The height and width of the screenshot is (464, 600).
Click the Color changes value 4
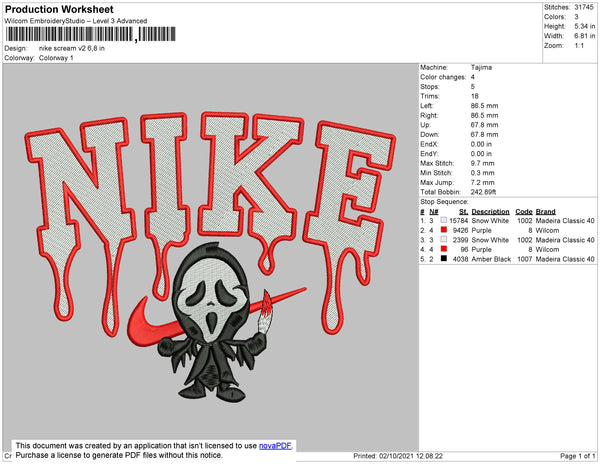tap(473, 77)
